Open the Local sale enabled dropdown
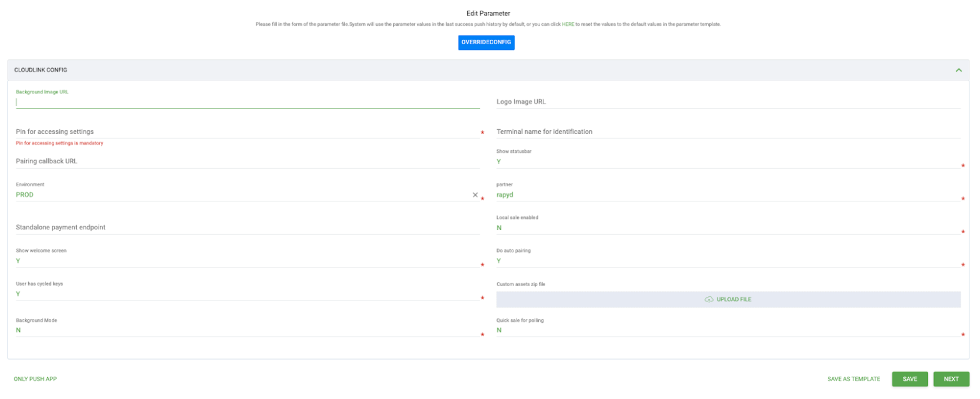This screenshot has height=399, width=980. (727, 228)
